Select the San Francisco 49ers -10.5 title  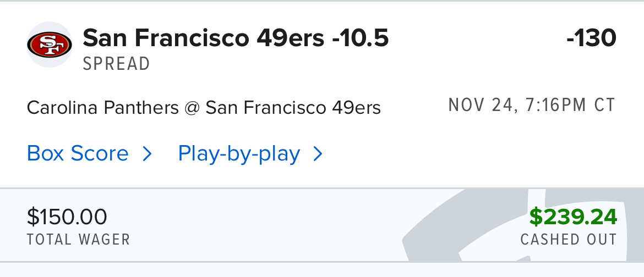236,38
